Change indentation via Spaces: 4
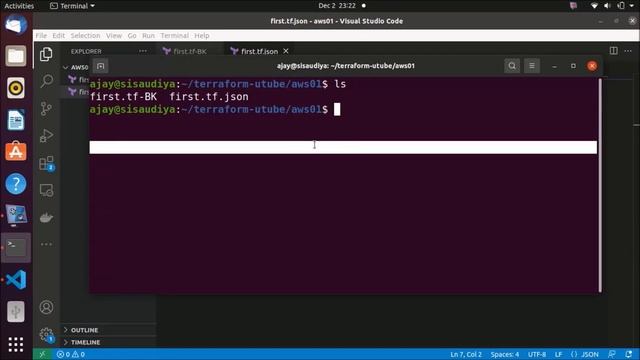This screenshot has height=360, width=640. [504, 354]
